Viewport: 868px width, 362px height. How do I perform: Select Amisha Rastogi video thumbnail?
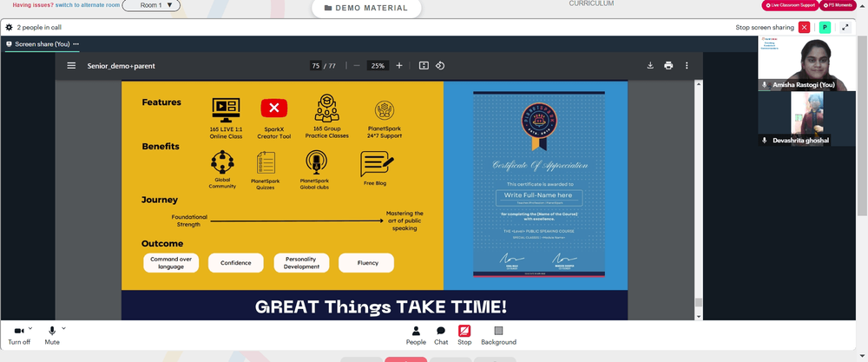tap(806, 63)
